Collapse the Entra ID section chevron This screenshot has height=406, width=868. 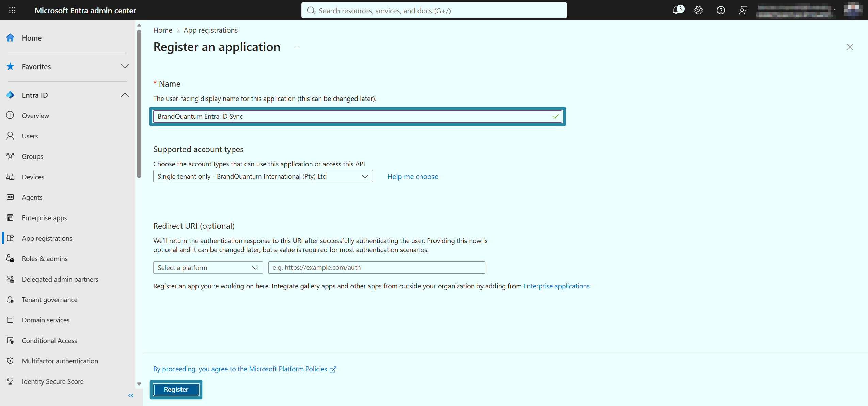125,95
